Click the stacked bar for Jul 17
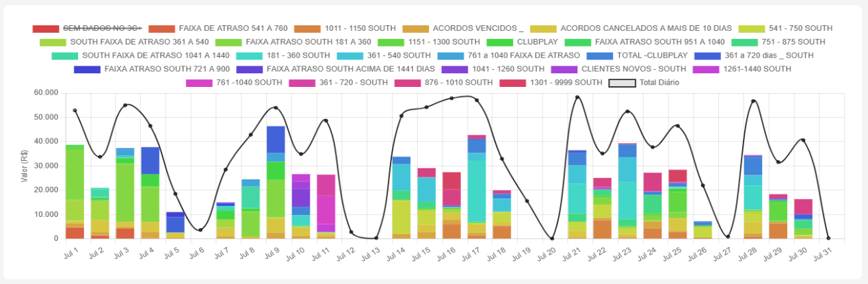868x284 pixels. [x=477, y=192]
